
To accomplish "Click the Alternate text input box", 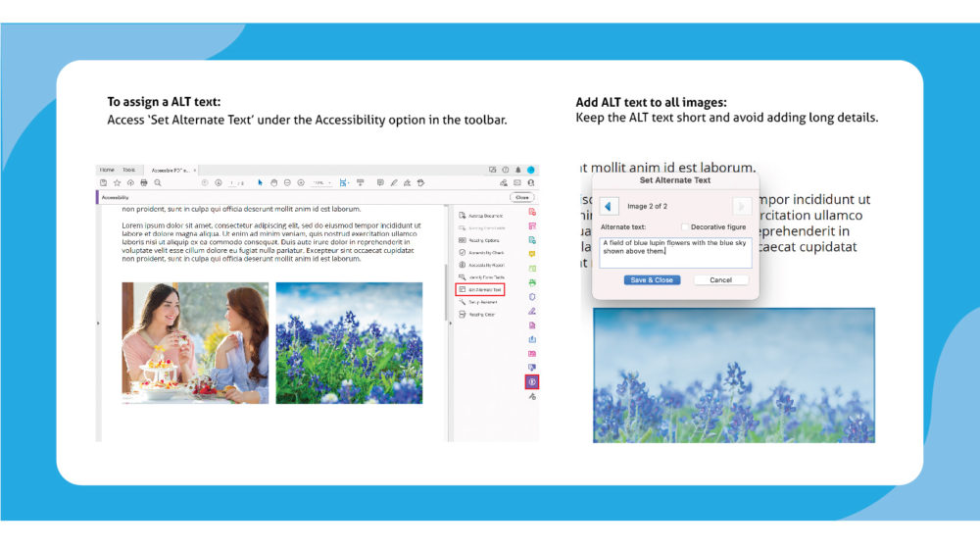I will 675,253.
